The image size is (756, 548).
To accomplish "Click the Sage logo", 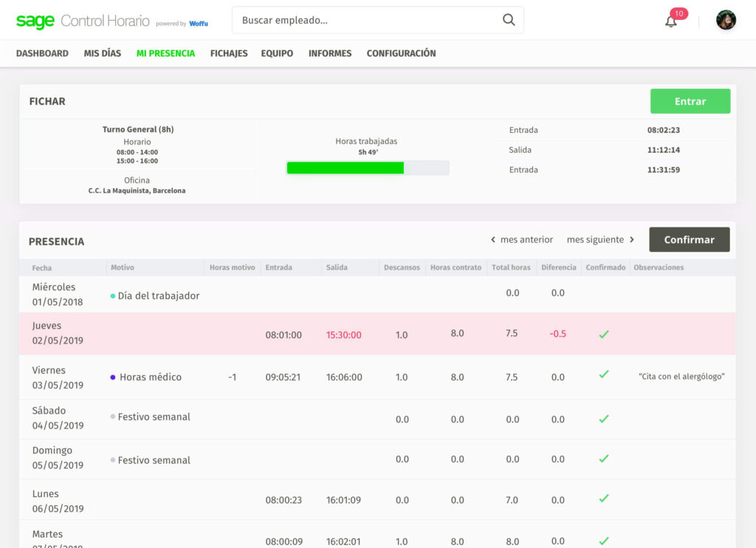I will [35, 21].
